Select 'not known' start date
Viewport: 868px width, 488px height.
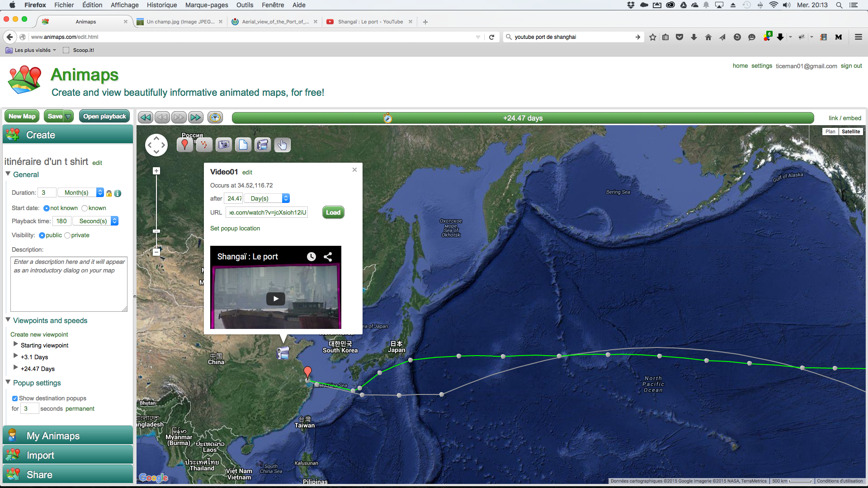click(x=46, y=208)
